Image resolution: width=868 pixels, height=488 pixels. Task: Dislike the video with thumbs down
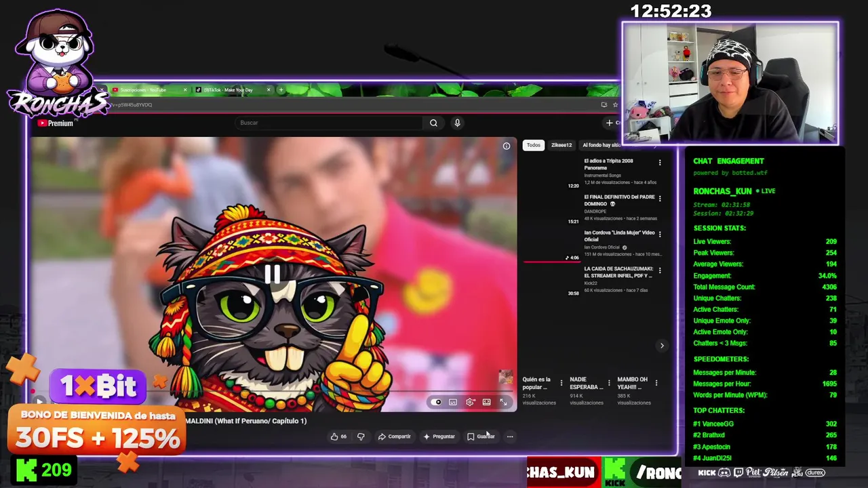[361, 436]
